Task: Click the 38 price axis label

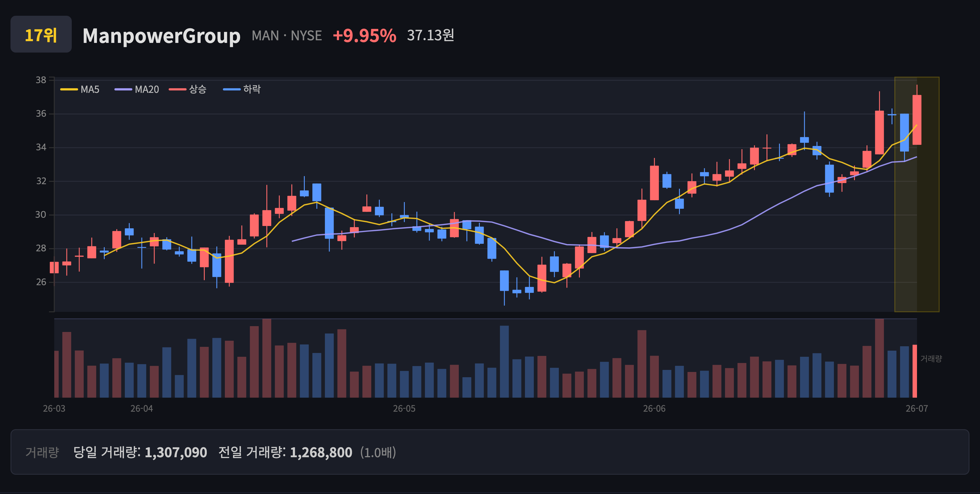Action: click(x=41, y=80)
